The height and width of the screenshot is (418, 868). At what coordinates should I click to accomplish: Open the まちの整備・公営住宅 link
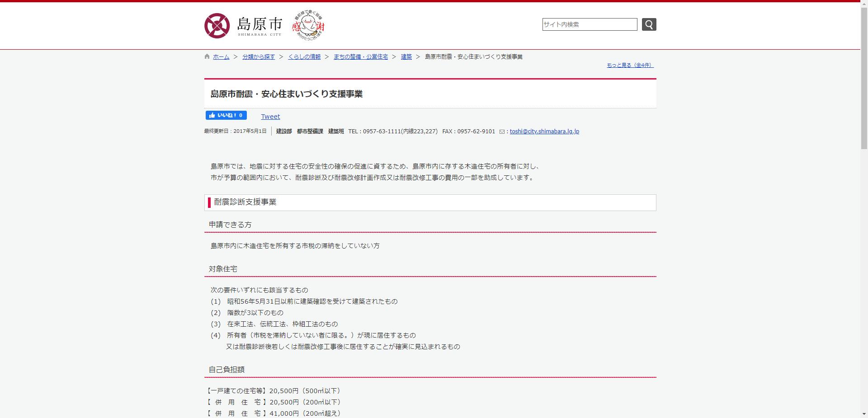(360, 56)
